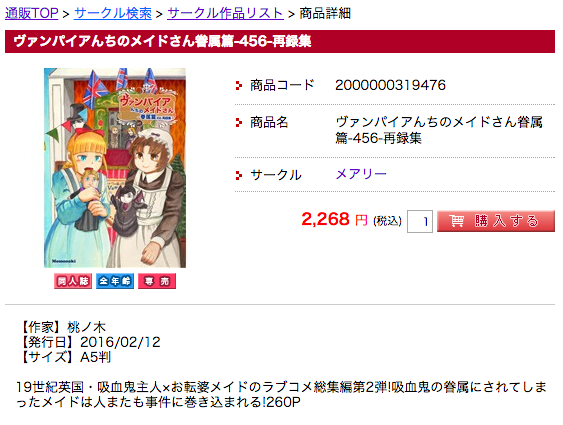Viewport: 563px width, 425px height.
Task: Go to サークル検索 breadcrumb link
Action: (x=113, y=14)
